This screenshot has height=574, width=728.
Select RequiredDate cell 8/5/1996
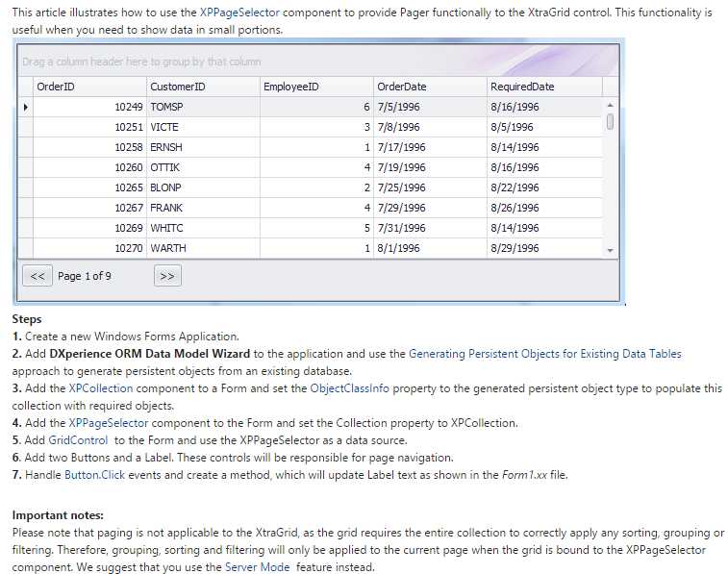tap(544, 127)
